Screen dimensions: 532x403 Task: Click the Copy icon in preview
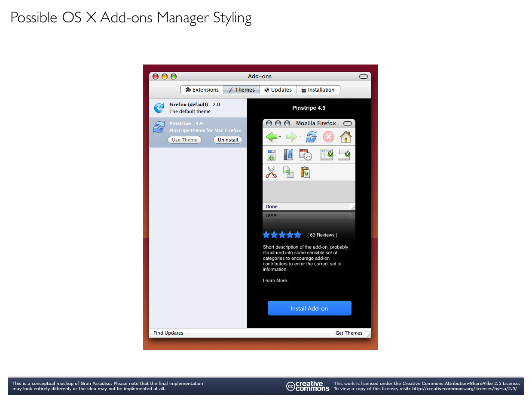288,172
